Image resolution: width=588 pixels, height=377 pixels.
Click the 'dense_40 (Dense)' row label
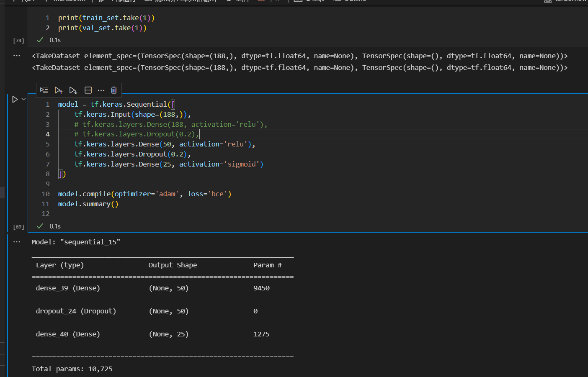pyautogui.click(x=68, y=334)
